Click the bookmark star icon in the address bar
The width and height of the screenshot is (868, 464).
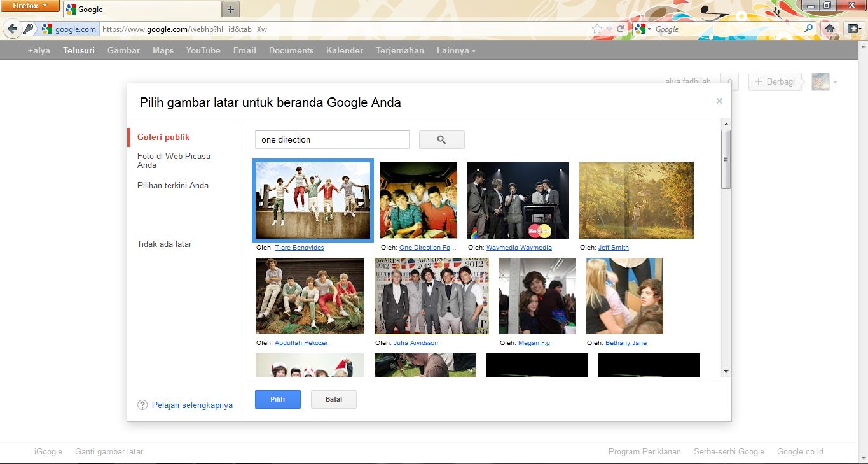[x=596, y=29]
